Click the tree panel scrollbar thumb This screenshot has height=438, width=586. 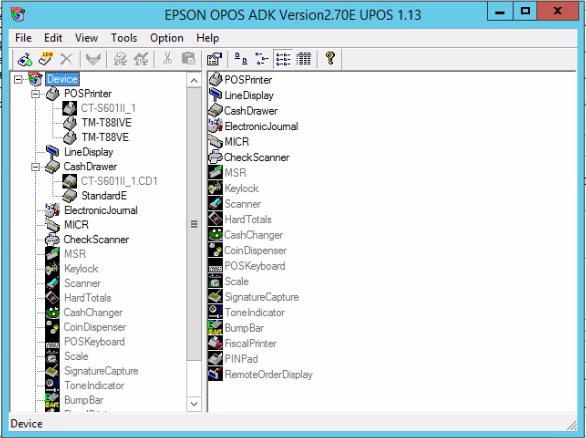[x=194, y=224]
